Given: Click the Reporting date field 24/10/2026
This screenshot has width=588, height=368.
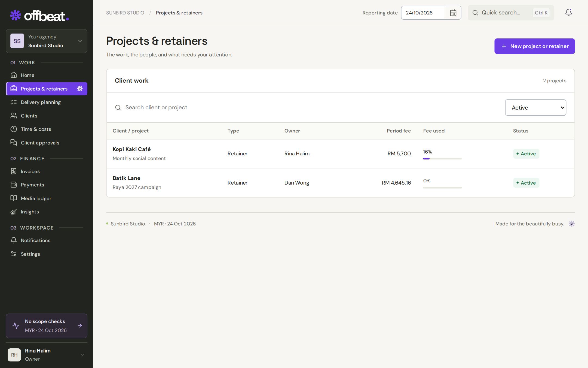Looking at the screenshot, I should [x=423, y=13].
